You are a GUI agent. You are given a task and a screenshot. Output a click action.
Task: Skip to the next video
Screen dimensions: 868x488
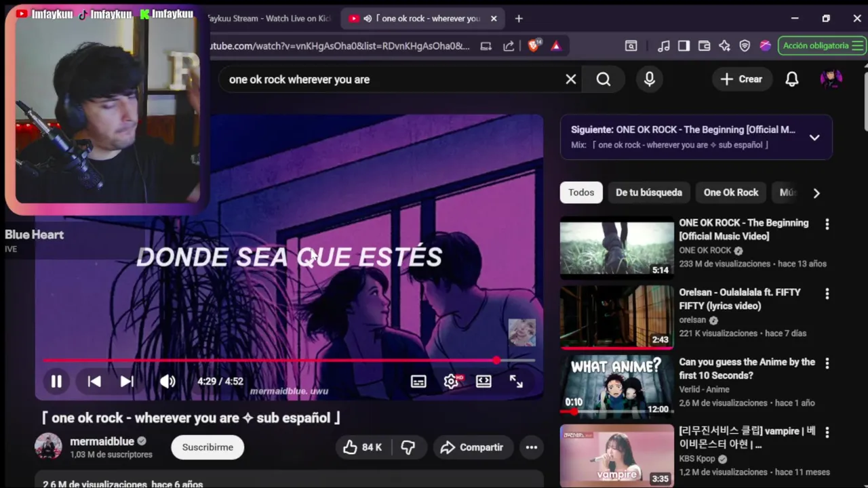[x=127, y=382]
